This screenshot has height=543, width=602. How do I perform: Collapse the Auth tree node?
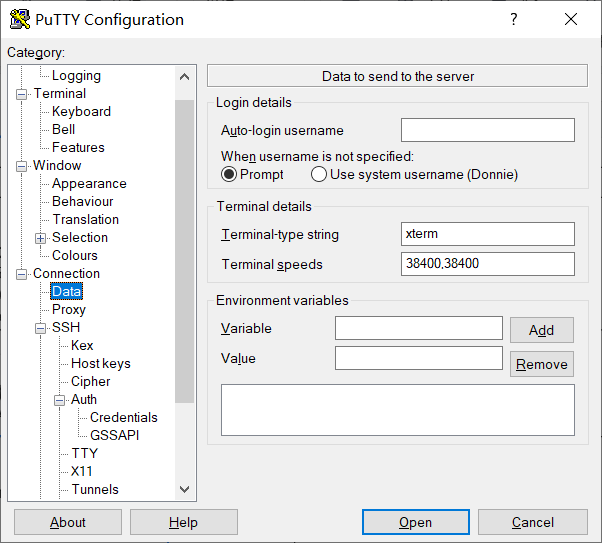pyautogui.click(x=60, y=400)
